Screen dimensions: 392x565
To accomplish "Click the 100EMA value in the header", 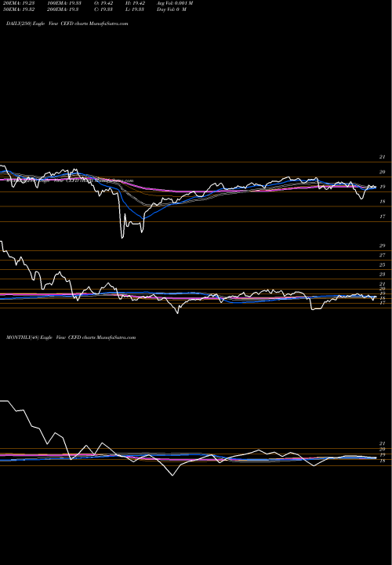I will [x=64, y=3].
